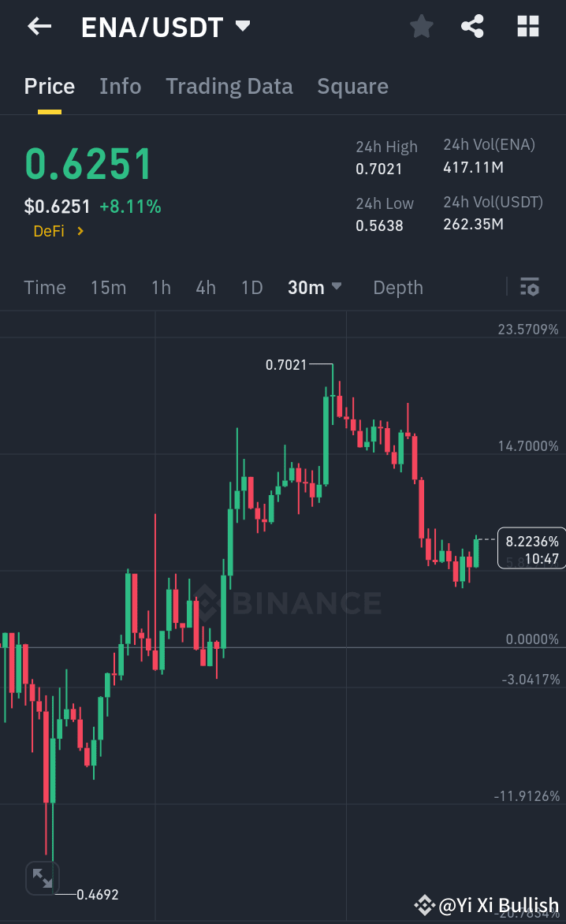Favorite ENA/USDT with the star icon

[x=421, y=26]
